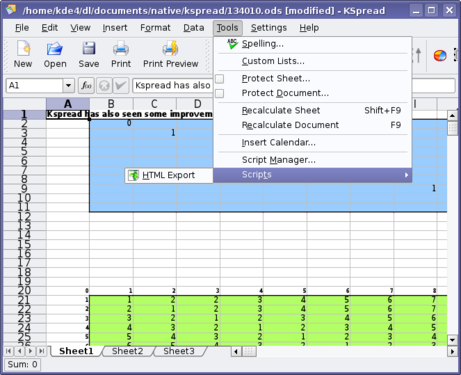Select row 12 header
The width and height of the screenshot is (461, 375).
pos(24,217)
